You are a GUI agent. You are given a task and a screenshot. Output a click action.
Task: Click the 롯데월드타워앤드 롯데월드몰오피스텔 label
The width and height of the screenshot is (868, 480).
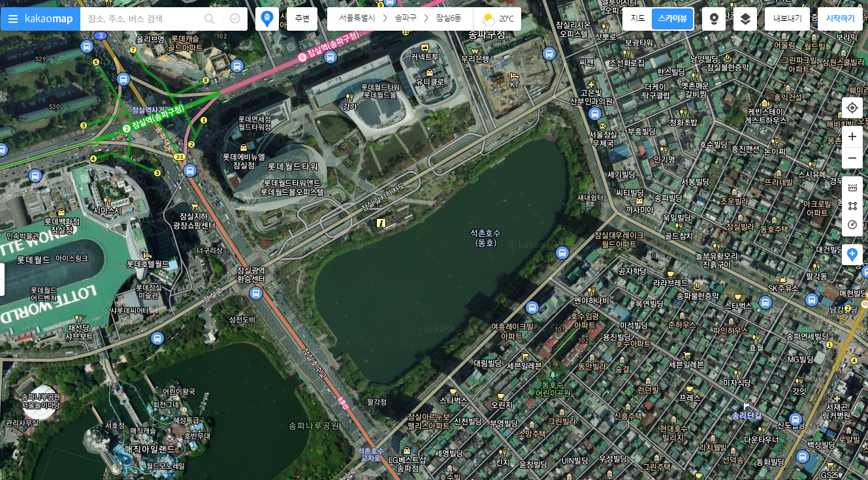click(x=292, y=187)
